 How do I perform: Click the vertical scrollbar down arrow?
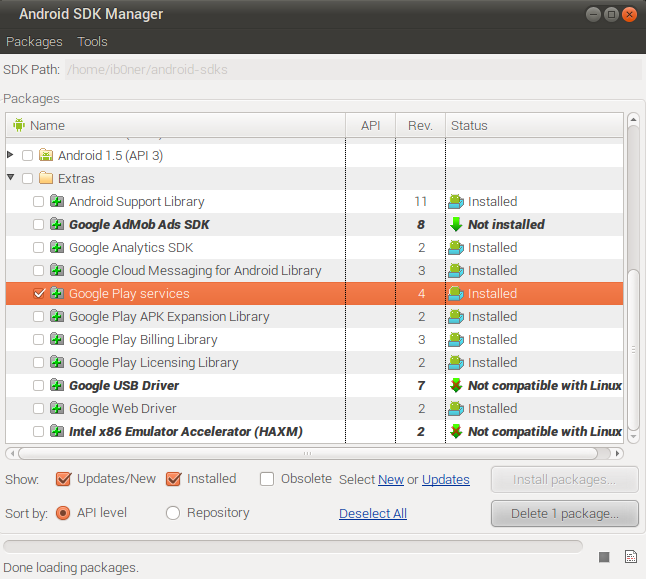(x=633, y=436)
